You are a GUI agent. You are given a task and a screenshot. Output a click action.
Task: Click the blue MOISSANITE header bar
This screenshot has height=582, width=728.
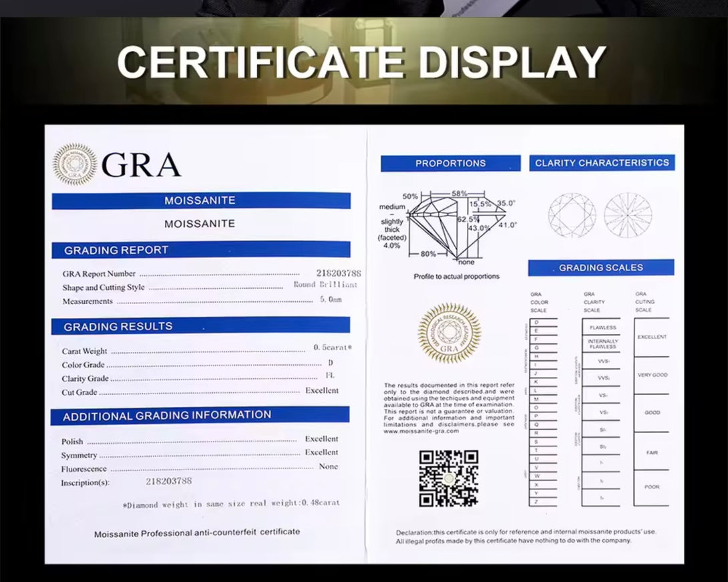(201, 200)
